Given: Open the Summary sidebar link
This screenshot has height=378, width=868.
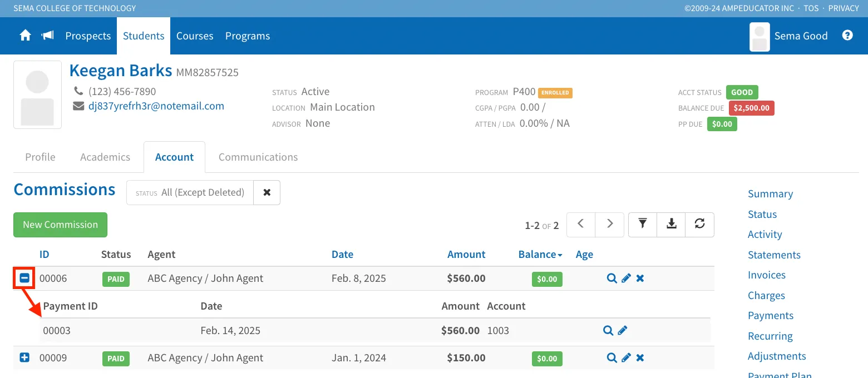Looking at the screenshot, I should (770, 193).
